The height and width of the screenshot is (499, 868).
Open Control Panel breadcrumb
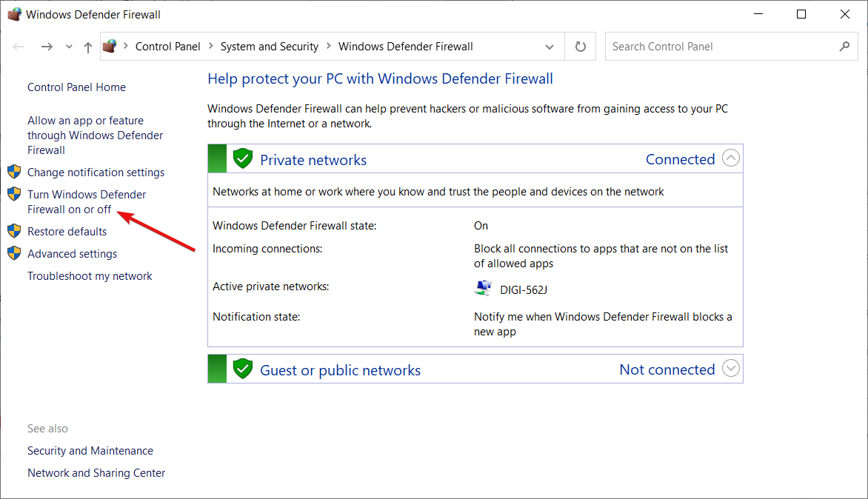coord(167,47)
